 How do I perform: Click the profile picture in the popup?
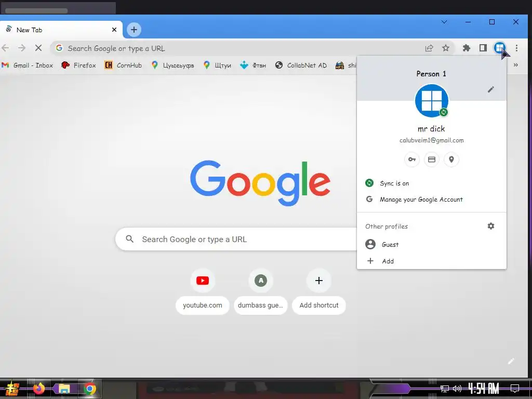coord(432,101)
